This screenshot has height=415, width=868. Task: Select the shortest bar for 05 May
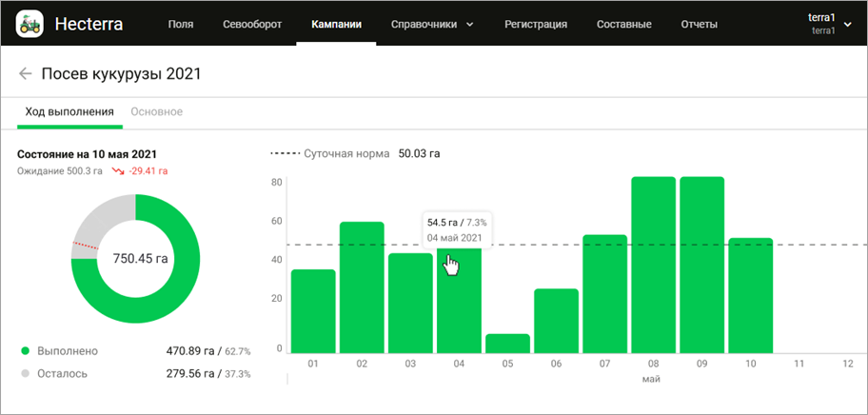coord(507,345)
